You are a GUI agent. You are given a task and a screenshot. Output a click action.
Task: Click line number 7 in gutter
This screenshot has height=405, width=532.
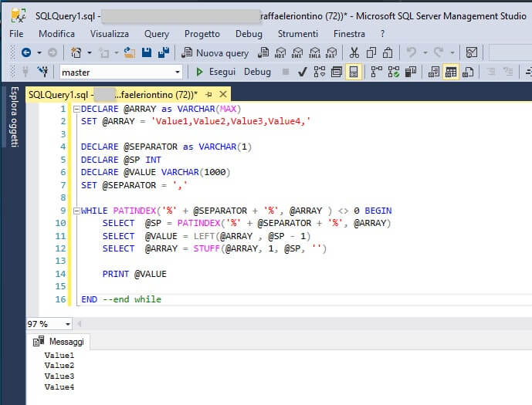pyautogui.click(x=63, y=185)
